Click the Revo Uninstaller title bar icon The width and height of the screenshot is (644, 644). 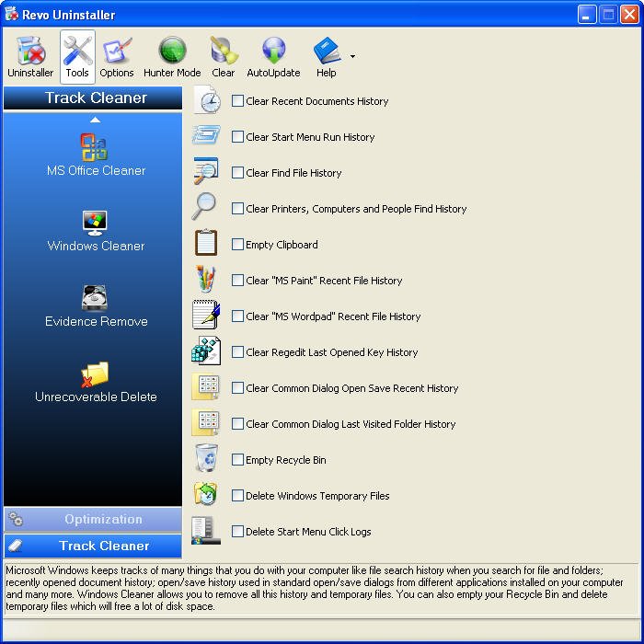[x=11, y=14]
